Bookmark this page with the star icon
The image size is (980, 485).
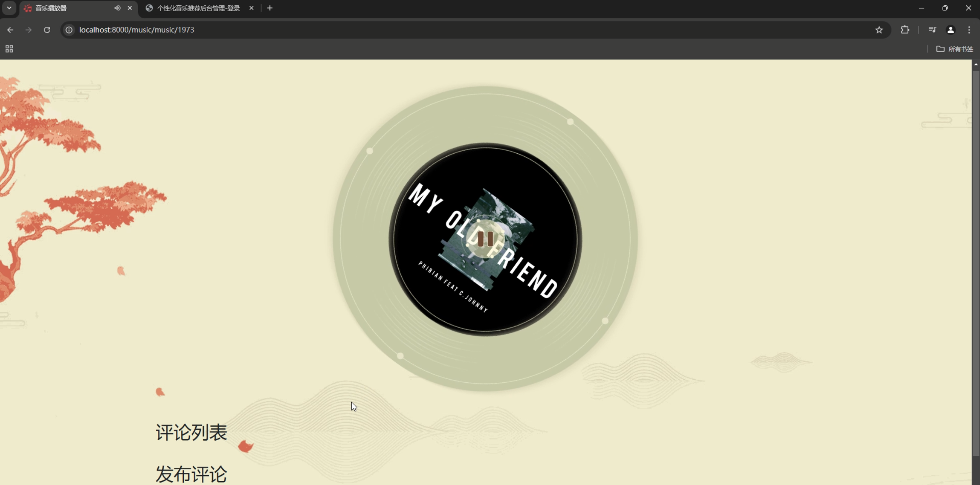click(x=879, y=30)
